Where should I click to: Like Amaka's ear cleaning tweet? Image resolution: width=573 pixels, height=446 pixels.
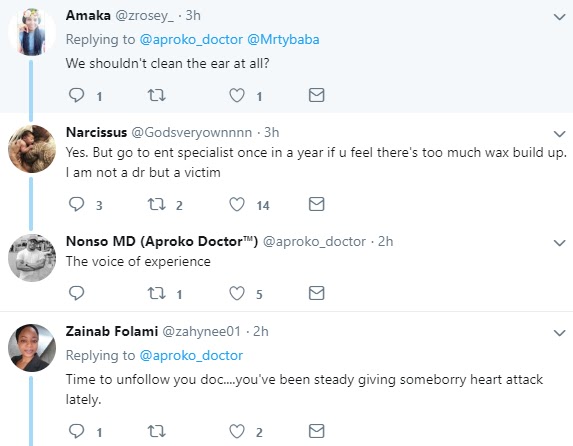click(236, 95)
